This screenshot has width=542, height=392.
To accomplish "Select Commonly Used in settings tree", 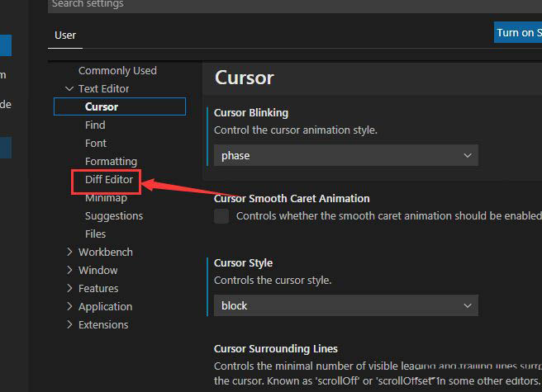I will pos(117,71).
